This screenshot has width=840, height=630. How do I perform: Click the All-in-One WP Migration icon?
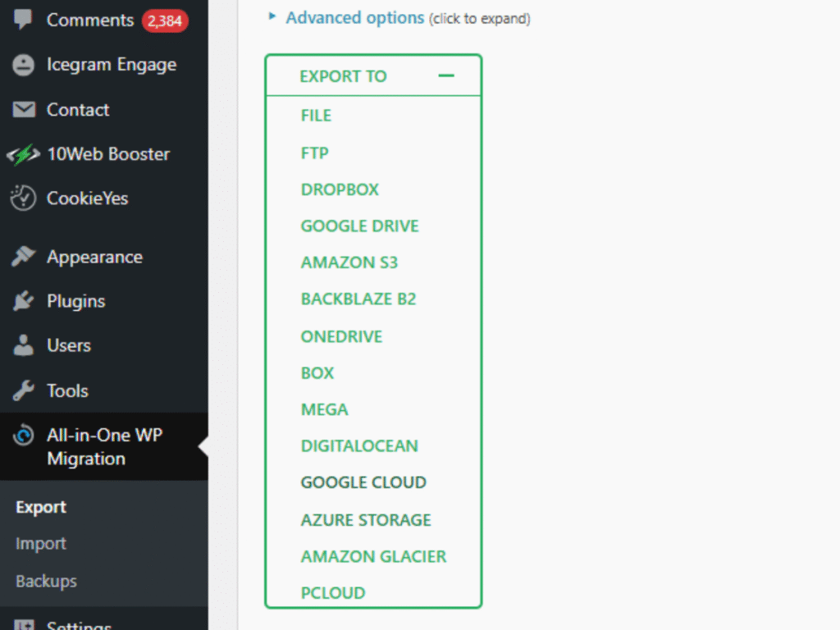23,435
